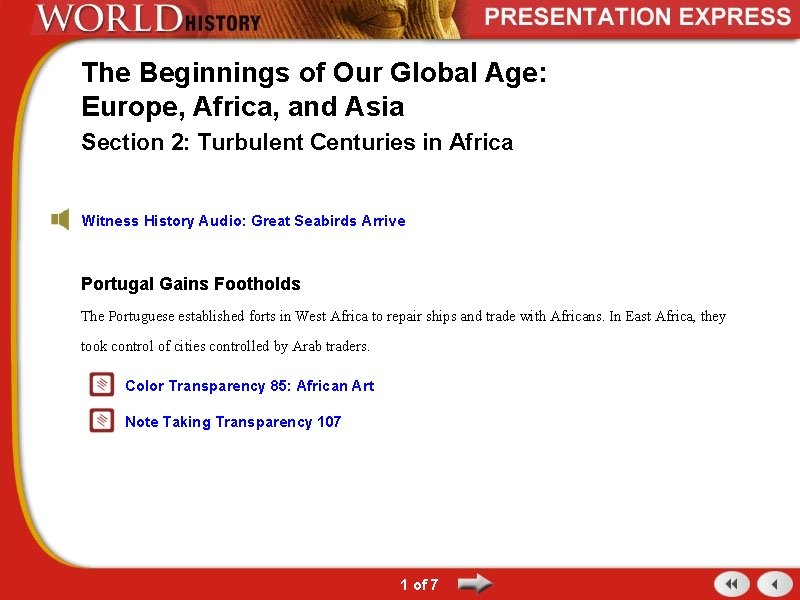Image resolution: width=800 pixels, height=600 pixels.
Task: Click the transparency icon next to African Art
Action: click(102, 384)
